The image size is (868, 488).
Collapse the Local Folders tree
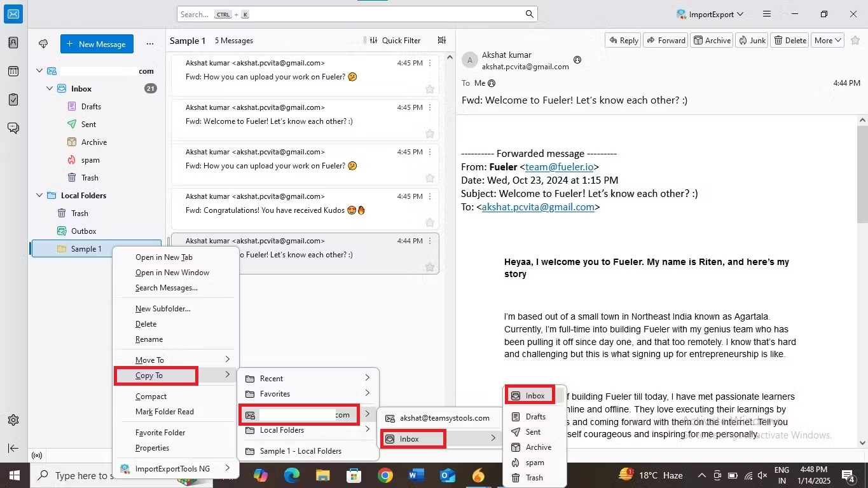click(x=39, y=196)
